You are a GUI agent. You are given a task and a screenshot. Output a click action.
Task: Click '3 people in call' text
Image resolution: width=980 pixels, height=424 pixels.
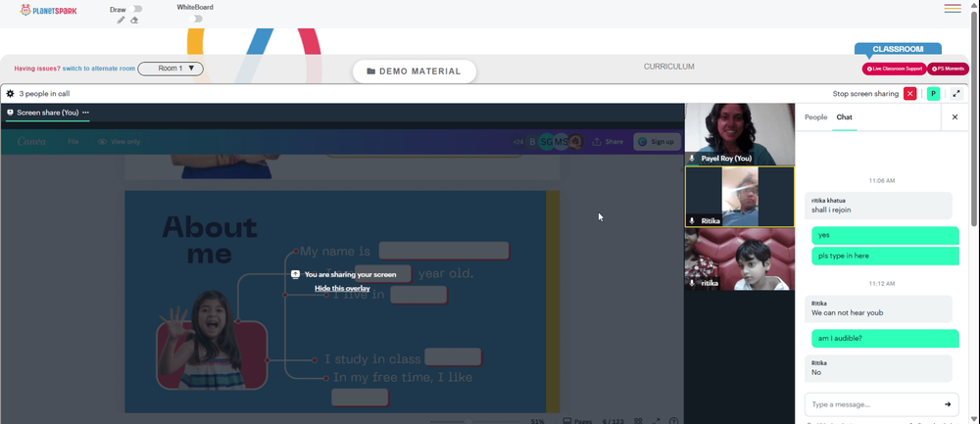(44, 94)
